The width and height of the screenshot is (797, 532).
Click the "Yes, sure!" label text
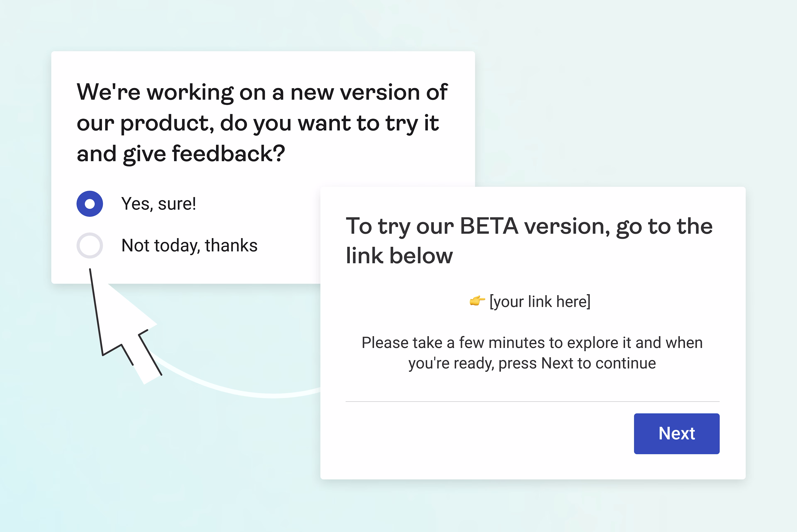[159, 204]
